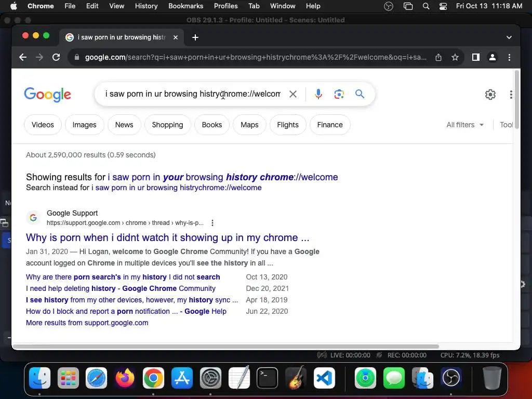Open Spotlight search in menu bar

[x=426, y=6]
